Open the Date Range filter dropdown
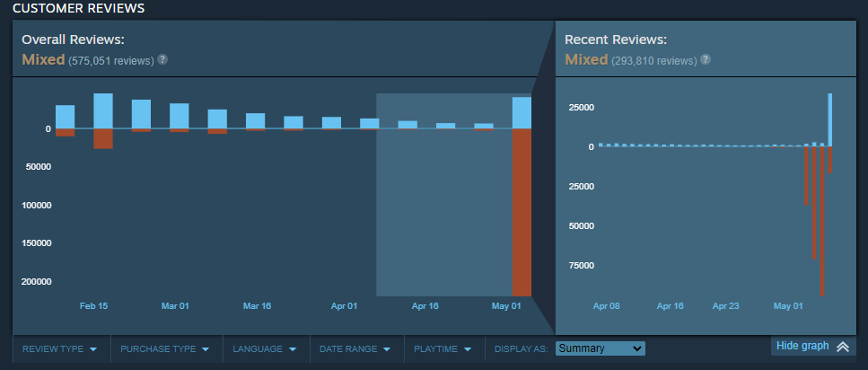 tap(356, 348)
